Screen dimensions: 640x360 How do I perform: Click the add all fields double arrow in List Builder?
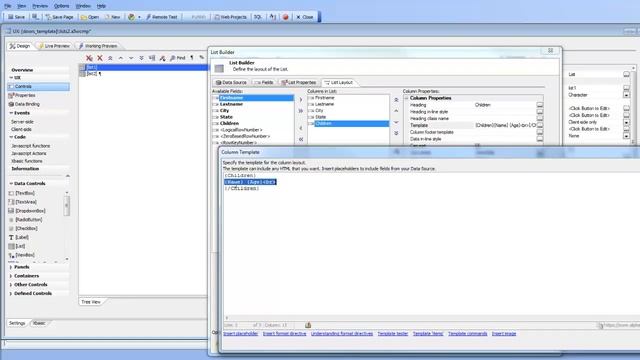[301, 111]
